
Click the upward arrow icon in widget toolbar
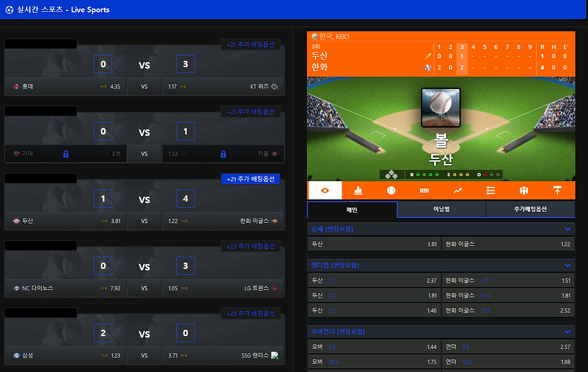coord(557,190)
